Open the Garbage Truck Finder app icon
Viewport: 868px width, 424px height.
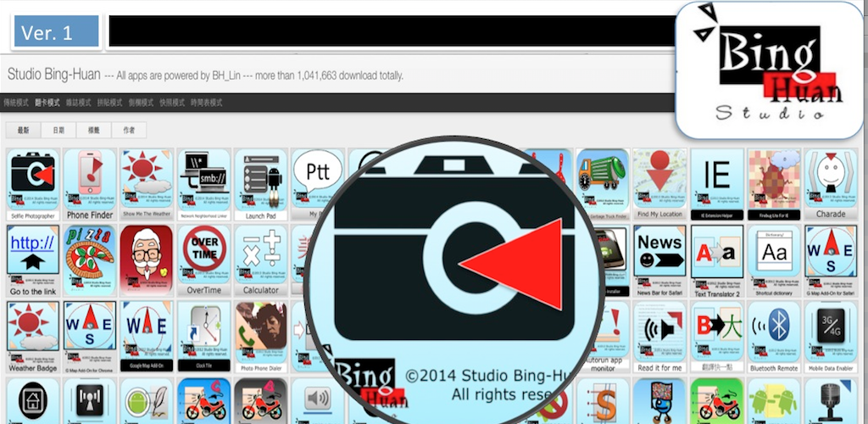[603, 184]
